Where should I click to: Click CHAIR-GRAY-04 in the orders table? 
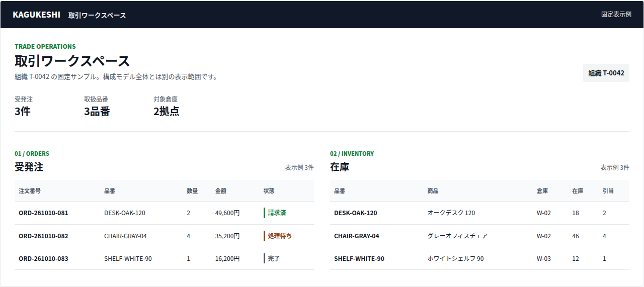[x=125, y=236]
